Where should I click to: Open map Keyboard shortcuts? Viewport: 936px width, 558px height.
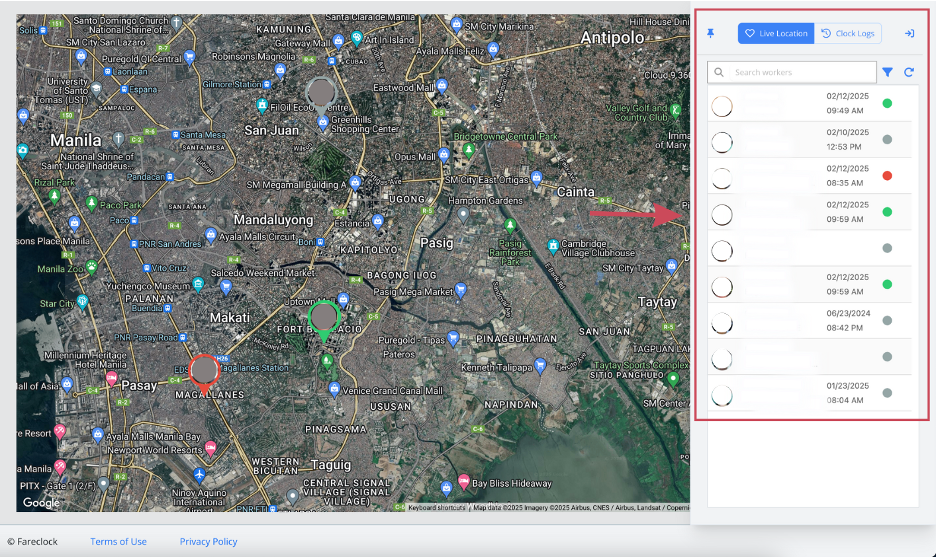[436, 507]
